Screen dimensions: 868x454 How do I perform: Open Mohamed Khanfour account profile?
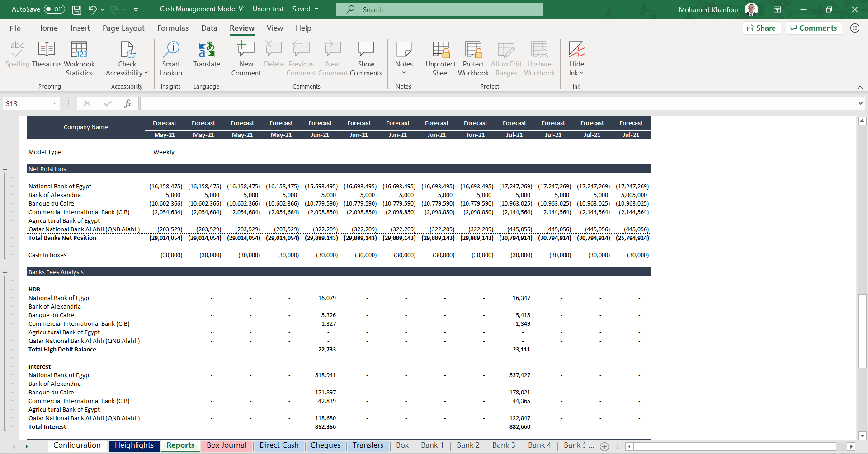718,9
